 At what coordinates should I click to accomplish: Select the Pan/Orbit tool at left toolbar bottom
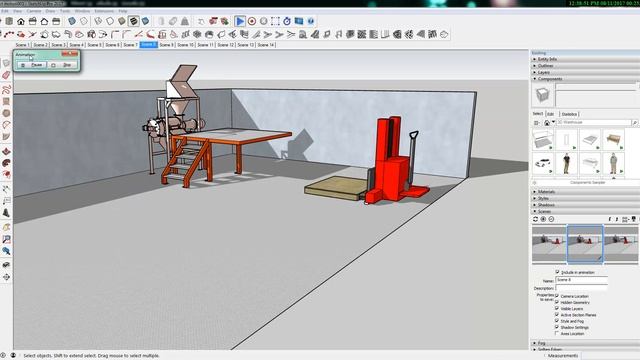click(6, 277)
